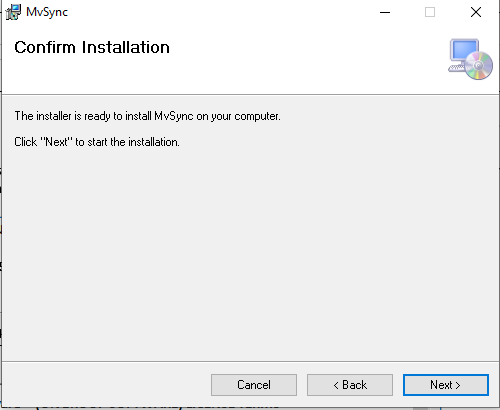
Task: Click the empty gray body area of dialog
Action: pos(250,253)
